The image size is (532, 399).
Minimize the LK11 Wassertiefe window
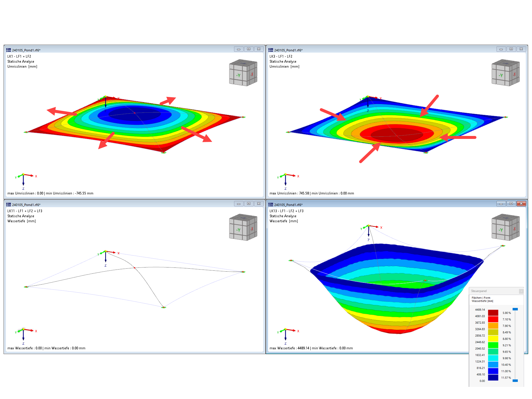[239, 204]
